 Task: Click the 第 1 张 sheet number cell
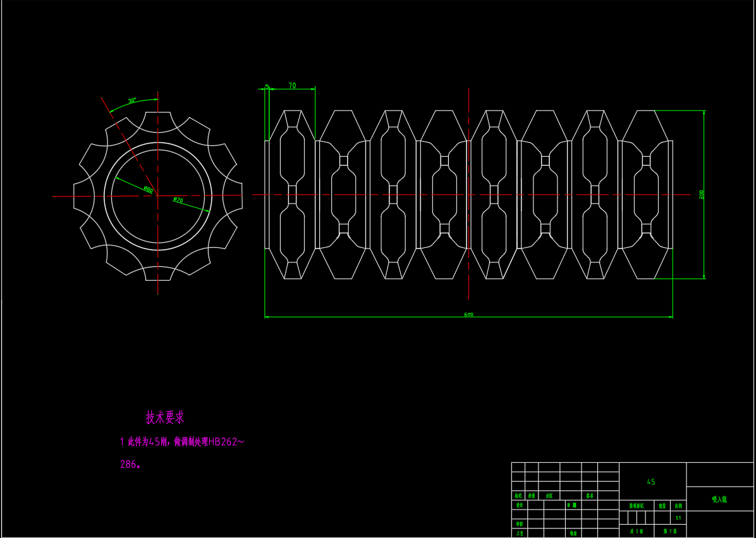669,532
